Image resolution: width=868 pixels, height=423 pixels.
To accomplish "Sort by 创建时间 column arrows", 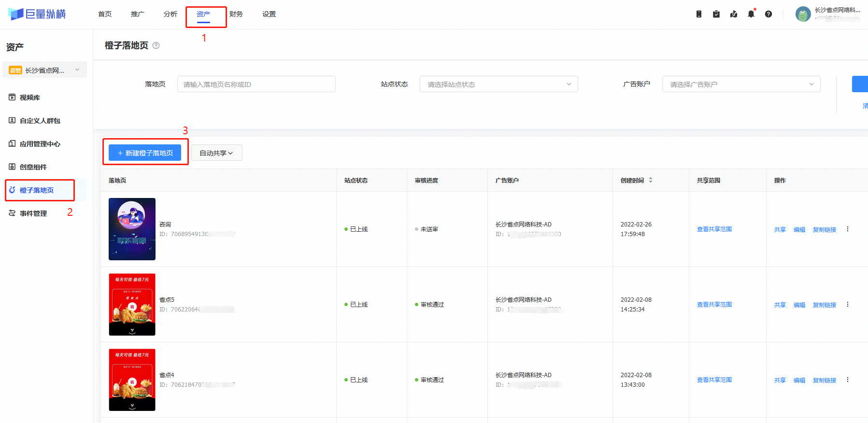I will pos(651,180).
